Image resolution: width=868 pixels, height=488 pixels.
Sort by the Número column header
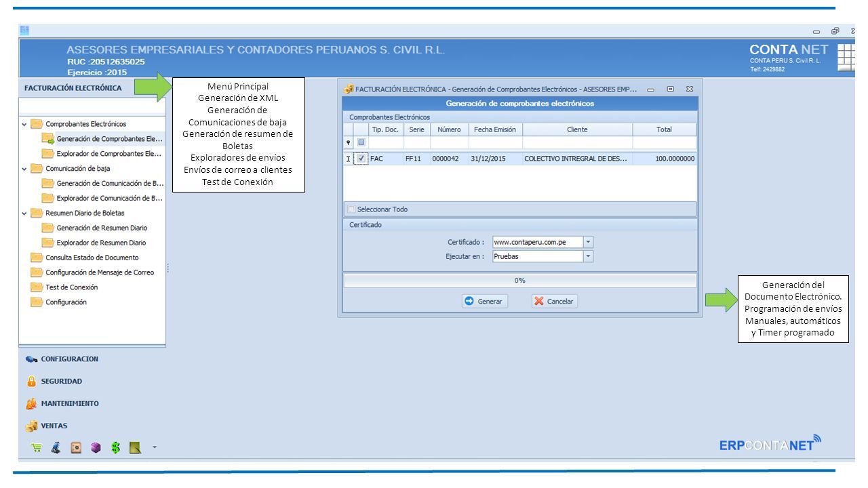pyautogui.click(x=449, y=129)
